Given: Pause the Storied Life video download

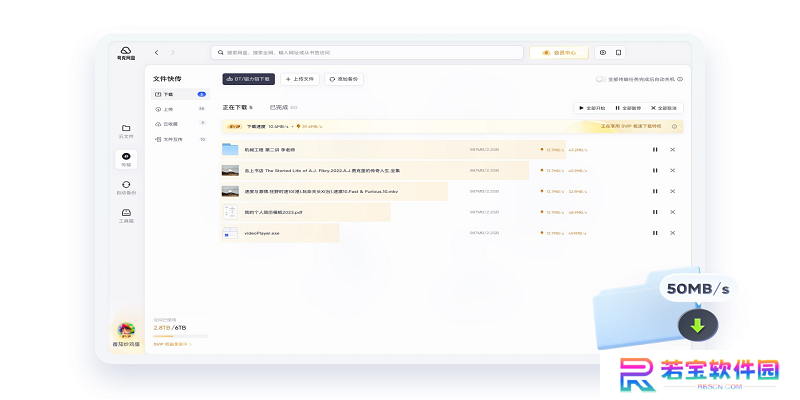Looking at the screenshot, I should [x=655, y=170].
